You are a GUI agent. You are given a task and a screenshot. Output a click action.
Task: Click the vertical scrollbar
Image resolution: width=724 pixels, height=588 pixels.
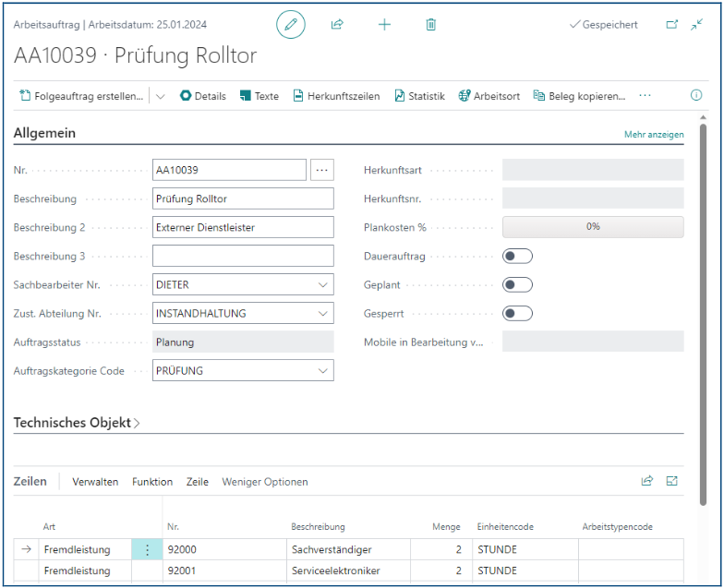click(x=703, y=314)
